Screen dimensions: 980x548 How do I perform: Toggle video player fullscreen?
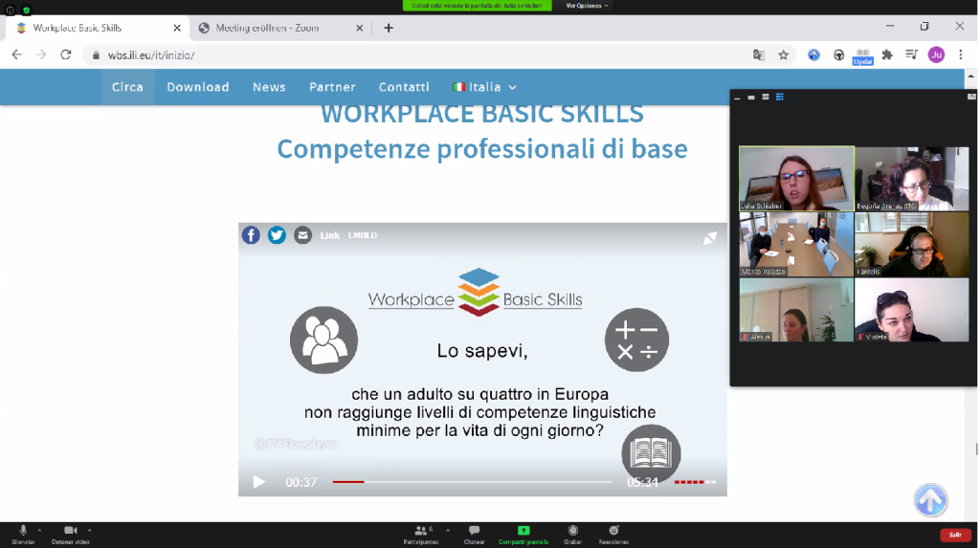click(x=710, y=238)
